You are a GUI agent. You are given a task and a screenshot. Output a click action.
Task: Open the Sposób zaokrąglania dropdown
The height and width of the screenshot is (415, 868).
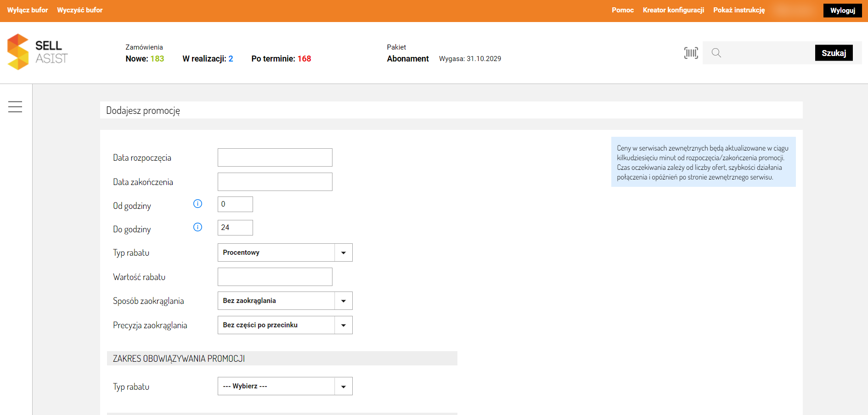coord(285,301)
